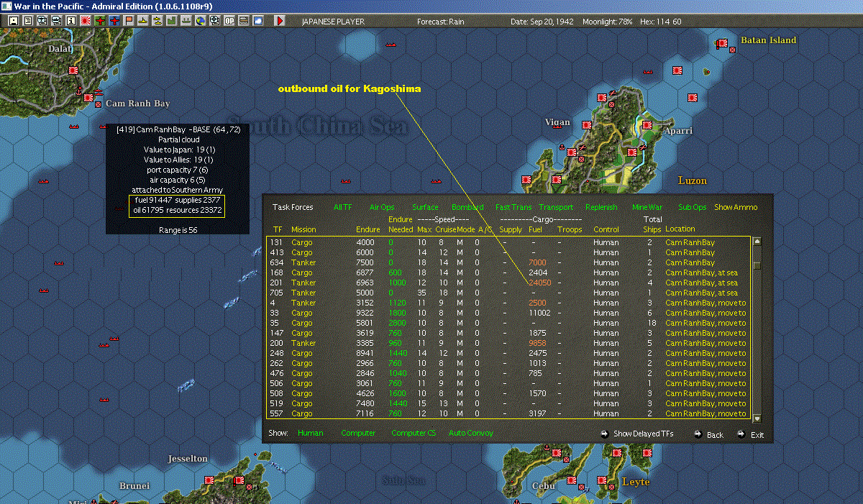
Task: Click the orange flag toolbar icon
Action: tap(129, 21)
